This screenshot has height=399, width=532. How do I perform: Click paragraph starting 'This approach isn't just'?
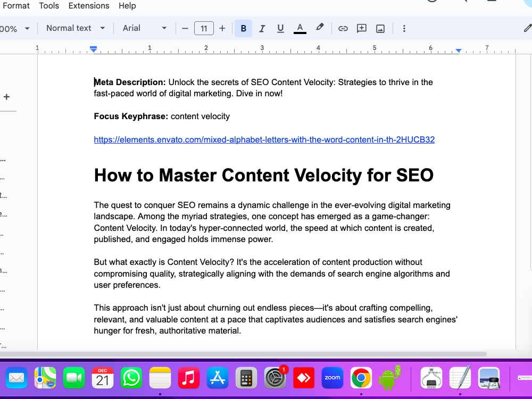pyautogui.click(x=276, y=319)
